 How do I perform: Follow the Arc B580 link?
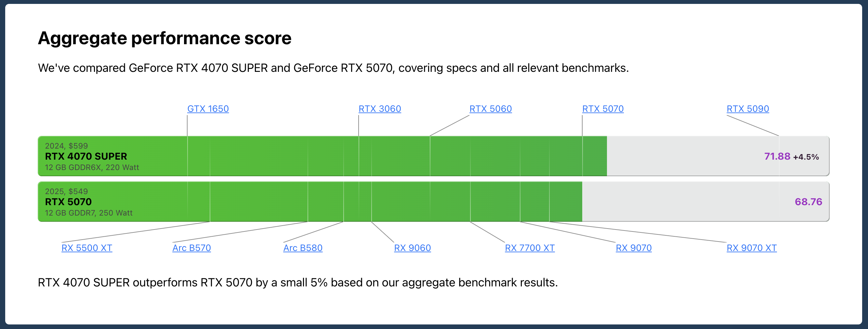pos(303,248)
